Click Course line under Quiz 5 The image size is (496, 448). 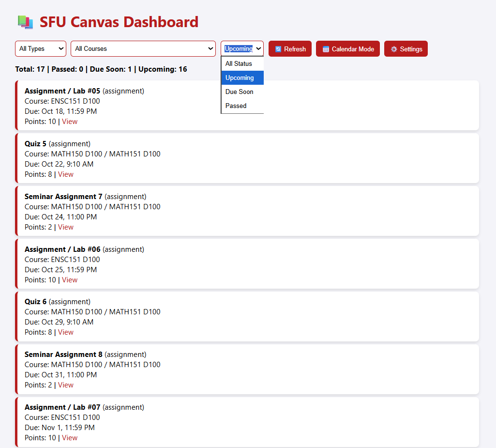click(x=93, y=154)
